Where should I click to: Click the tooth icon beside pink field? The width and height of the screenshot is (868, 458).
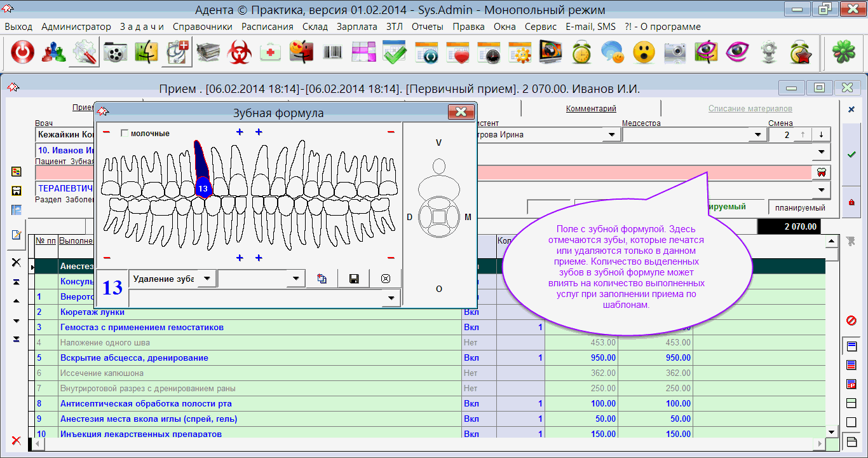click(x=820, y=172)
